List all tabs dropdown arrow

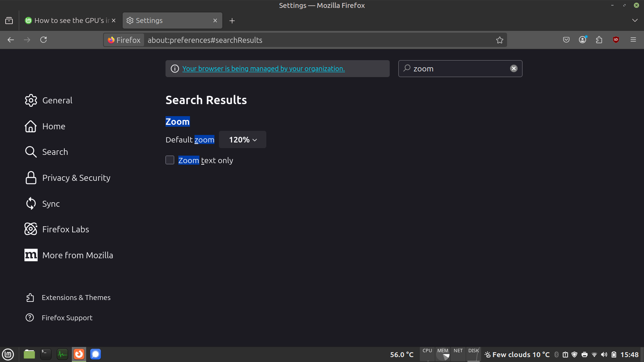tap(635, 21)
